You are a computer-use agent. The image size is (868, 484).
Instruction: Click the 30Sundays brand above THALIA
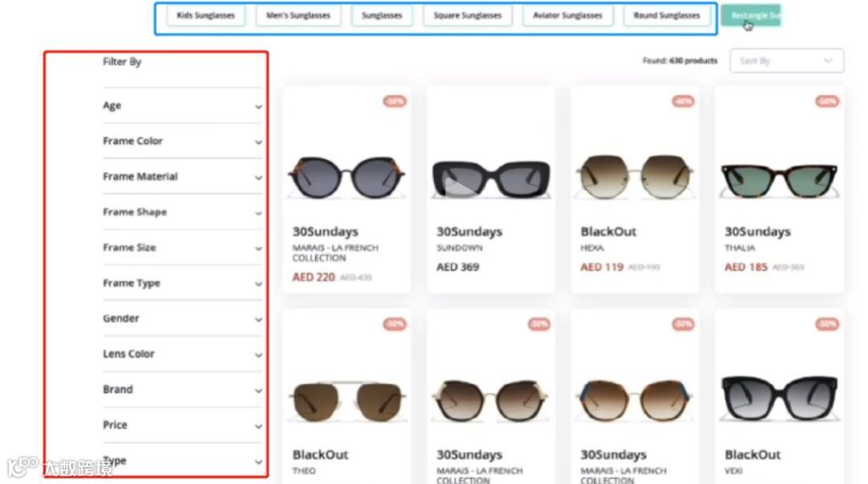757,232
